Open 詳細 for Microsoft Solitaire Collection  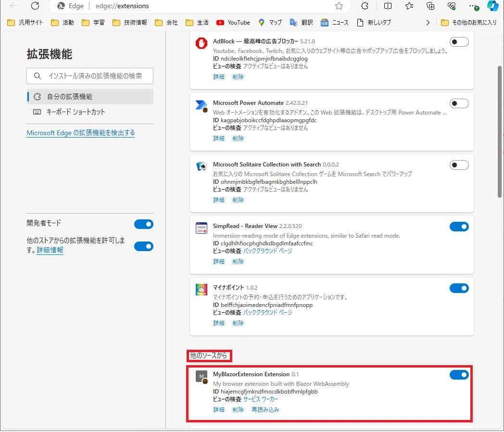[x=218, y=200]
